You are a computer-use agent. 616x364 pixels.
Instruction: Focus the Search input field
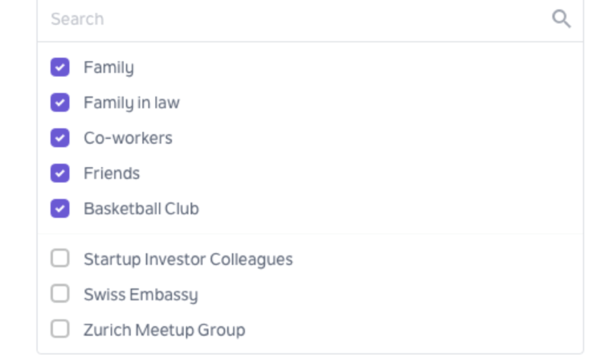296,19
